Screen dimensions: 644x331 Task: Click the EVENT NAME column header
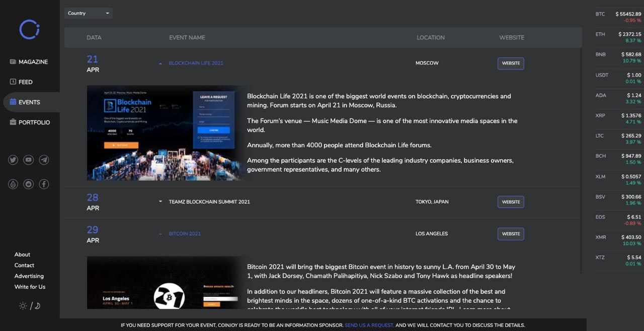(x=187, y=38)
